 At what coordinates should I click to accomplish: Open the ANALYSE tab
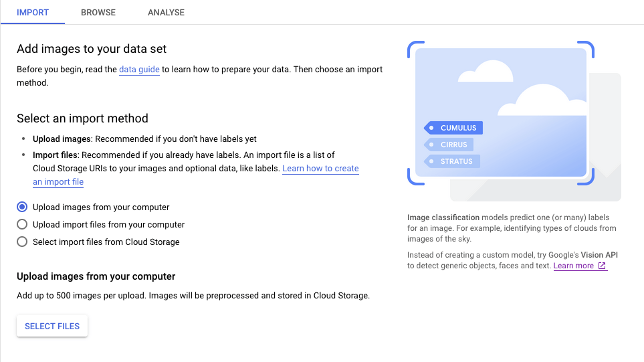[x=166, y=13]
